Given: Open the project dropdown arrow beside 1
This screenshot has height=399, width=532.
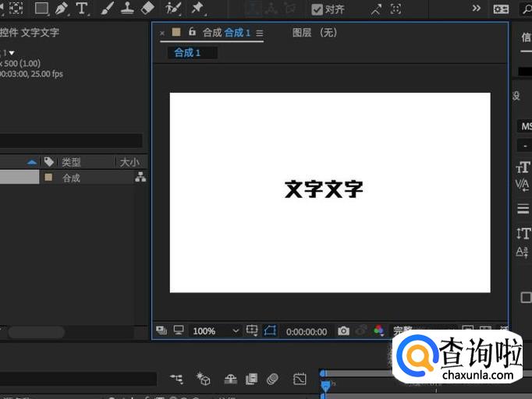Looking at the screenshot, I should (12, 53).
